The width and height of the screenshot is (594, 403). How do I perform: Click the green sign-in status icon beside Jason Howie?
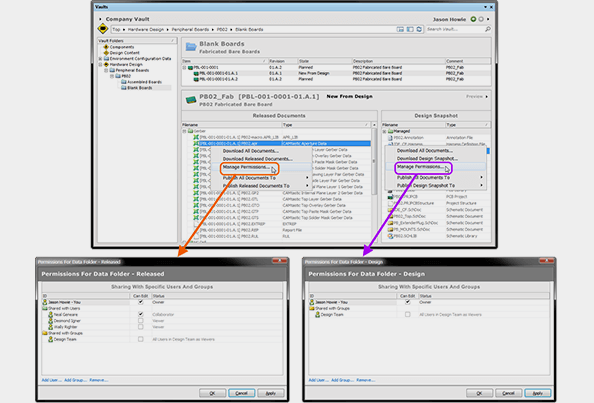pyautogui.click(x=473, y=19)
